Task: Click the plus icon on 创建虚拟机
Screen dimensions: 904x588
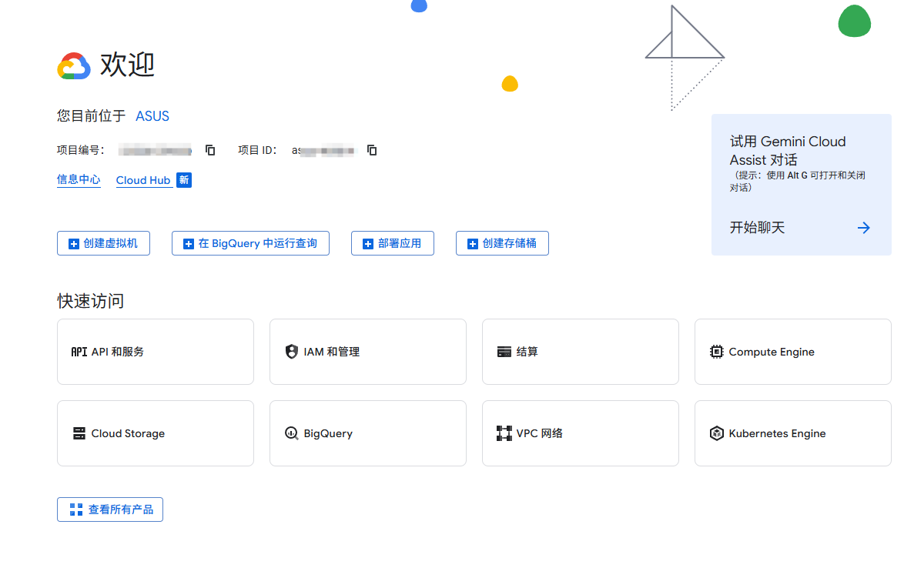Action: click(x=74, y=244)
